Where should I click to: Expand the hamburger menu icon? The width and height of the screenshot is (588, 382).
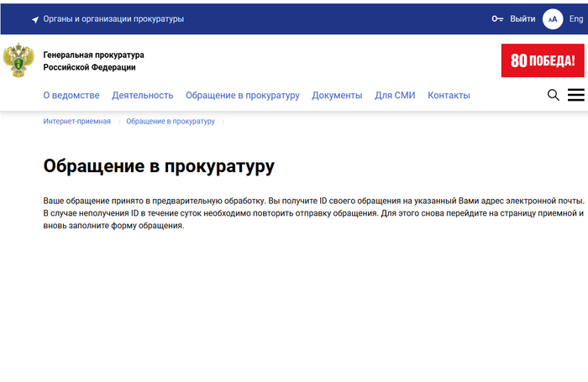tap(575, 95)
